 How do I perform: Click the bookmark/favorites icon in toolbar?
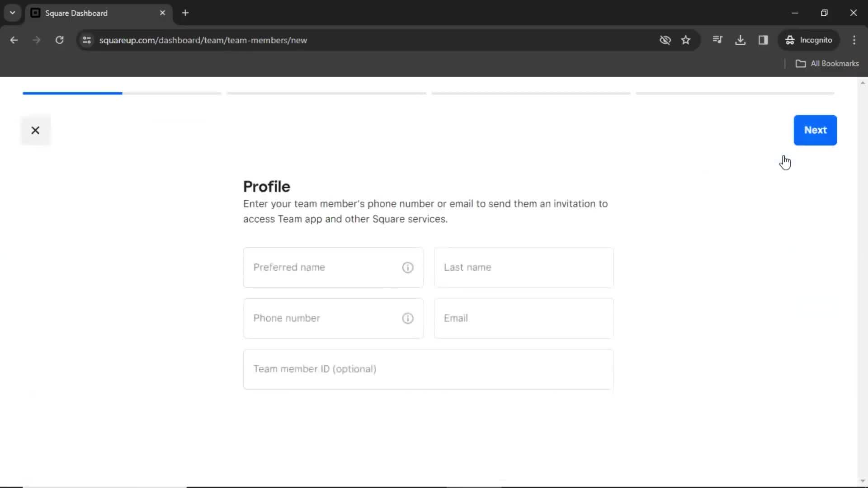(x=687, y=40)
